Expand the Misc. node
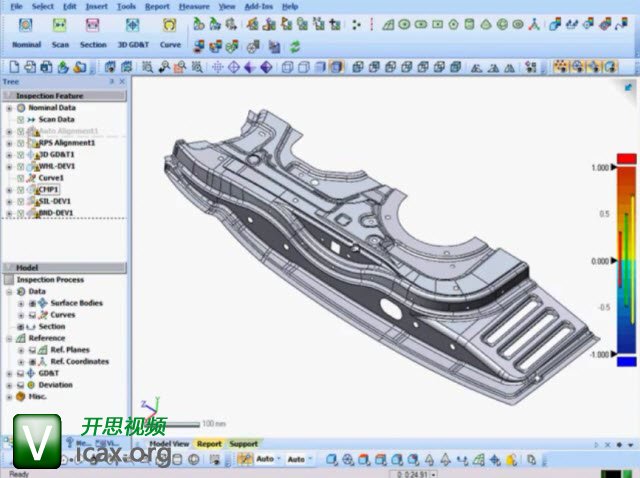The width and height of the screenshot is (640, 478). pyautogui.click(x=9, y=397)
